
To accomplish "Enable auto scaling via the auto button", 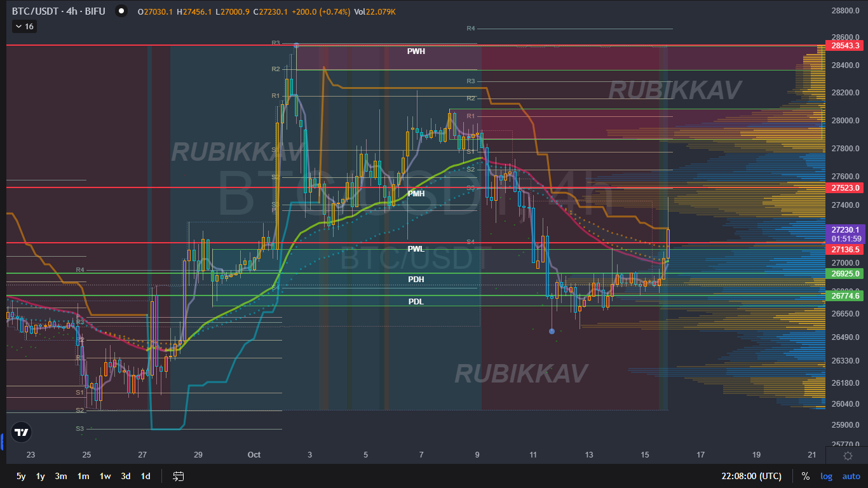I will (x=851, y=475).
